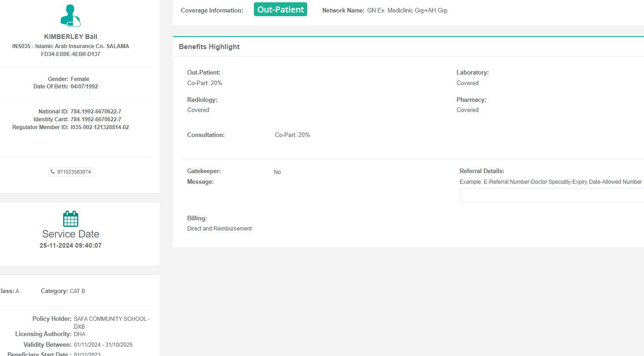The image size is (644, 356).
Task: Click the Benefits Highlight section heading
Action: point(209,47)
